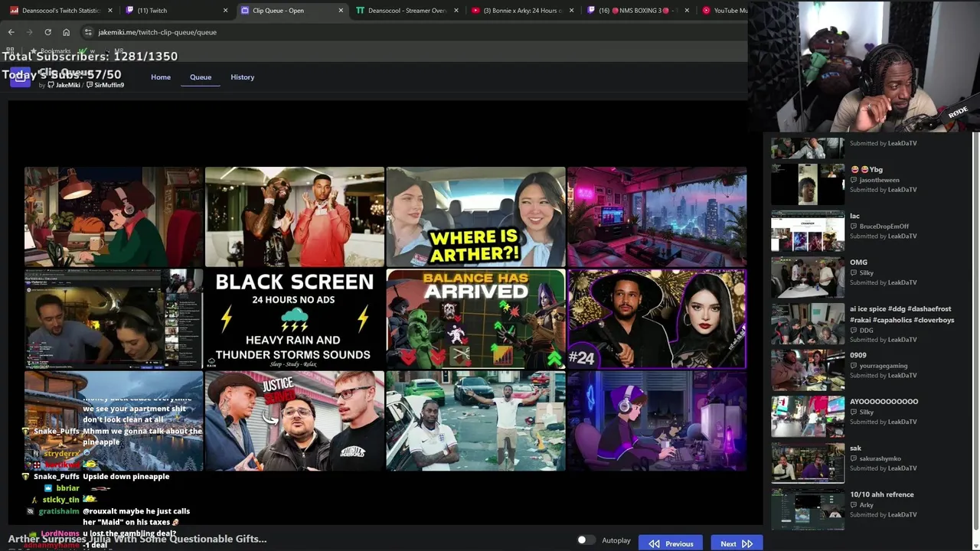Click 'Submitted by LeakDaTV' under OMG clip
This screenshot has width=980, height=551.
click(x=883, y=282)
